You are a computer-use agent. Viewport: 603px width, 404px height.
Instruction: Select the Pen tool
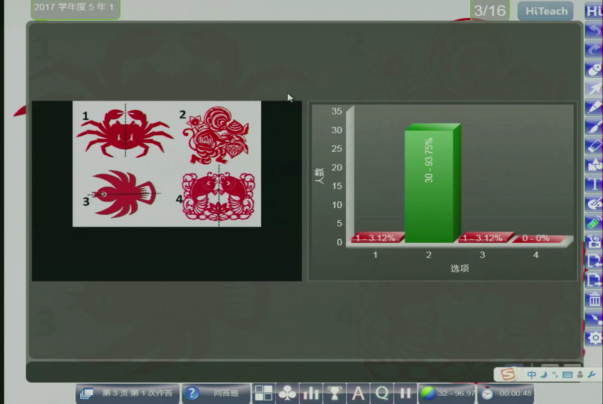(x=594, y=107)
